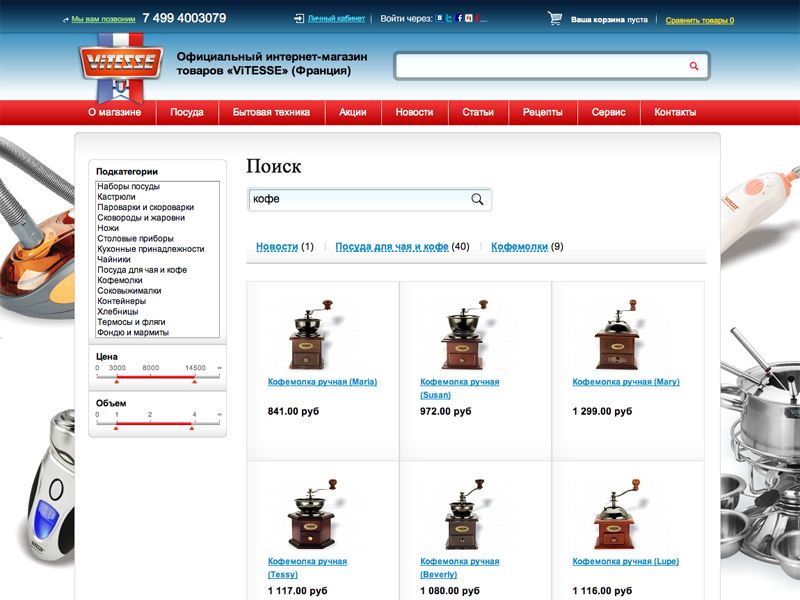This screenshot has width=800, height=600.
Task: Click the VKontakte login icon
Action: (x=439, y=18)
